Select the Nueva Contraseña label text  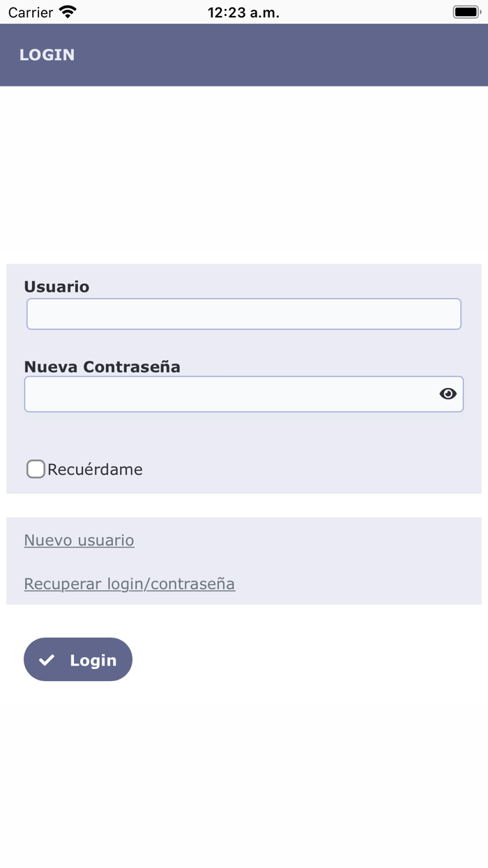[x=102, y=366]
